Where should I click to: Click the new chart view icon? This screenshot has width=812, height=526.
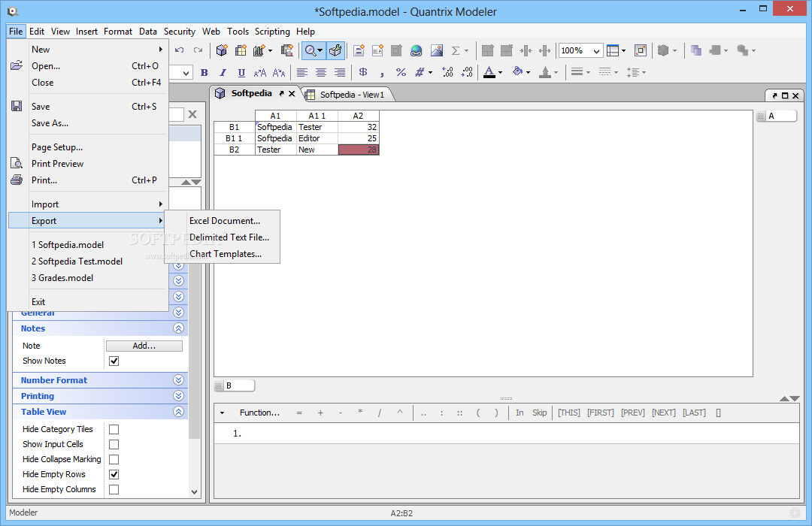259,50
